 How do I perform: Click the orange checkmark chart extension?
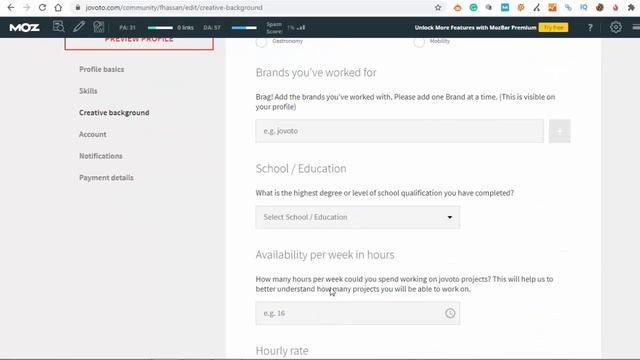tap(552, 7)
